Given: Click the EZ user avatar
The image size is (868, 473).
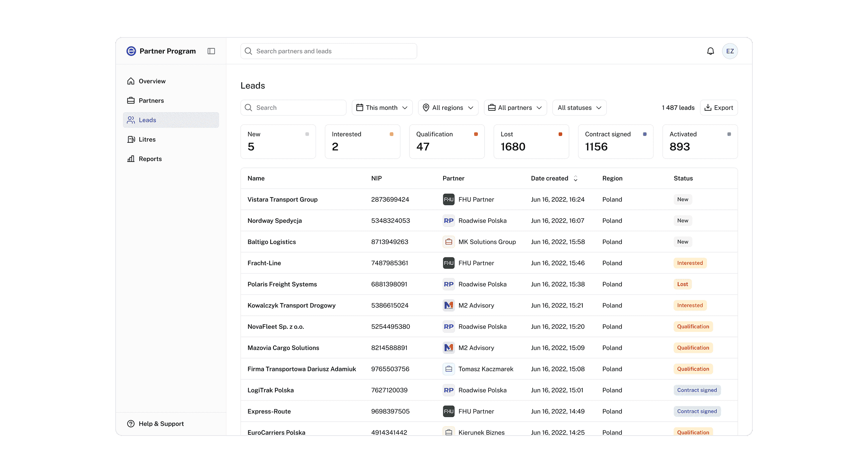Looking at the screenshot, I should coord(730,51).
